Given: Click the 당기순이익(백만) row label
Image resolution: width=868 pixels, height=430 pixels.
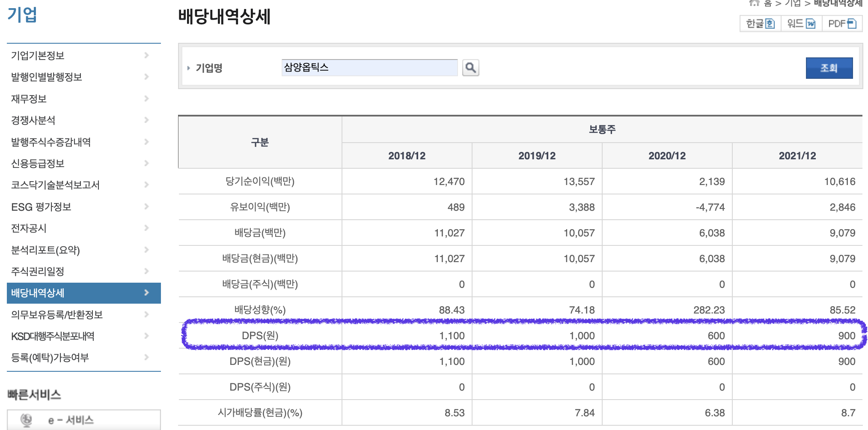Looking at the screenshot, I should click(260, 181).
